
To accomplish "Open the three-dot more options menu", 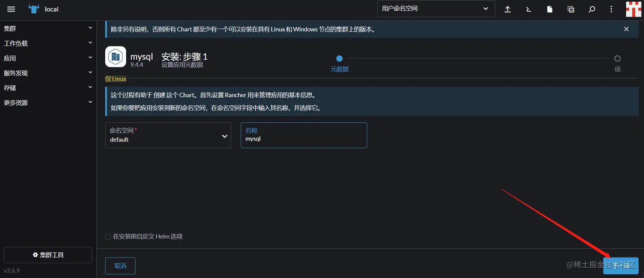I will coord(611,9).
